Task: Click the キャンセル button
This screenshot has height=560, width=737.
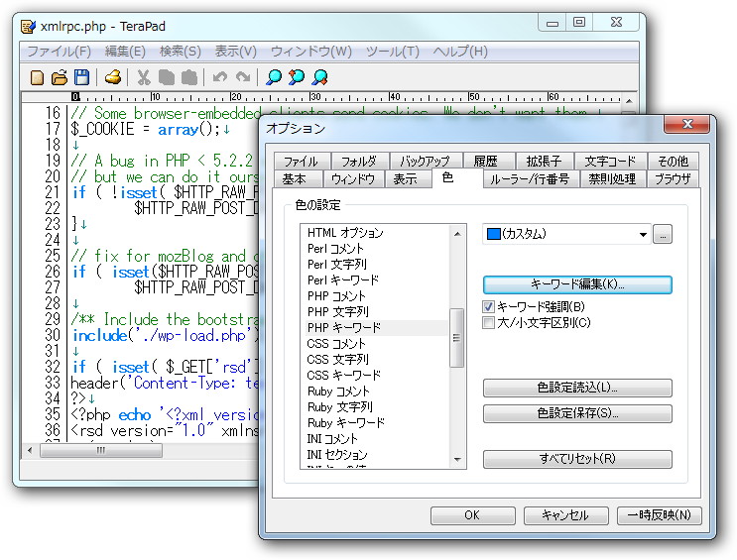Action: [565, 515]
